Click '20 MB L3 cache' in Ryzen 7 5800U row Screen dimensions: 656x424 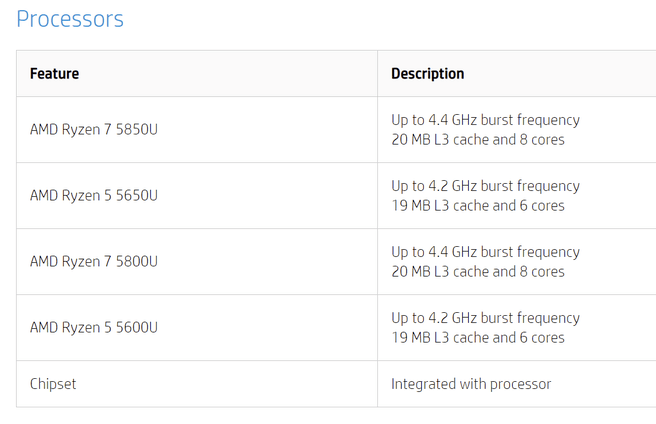[439, 272]
